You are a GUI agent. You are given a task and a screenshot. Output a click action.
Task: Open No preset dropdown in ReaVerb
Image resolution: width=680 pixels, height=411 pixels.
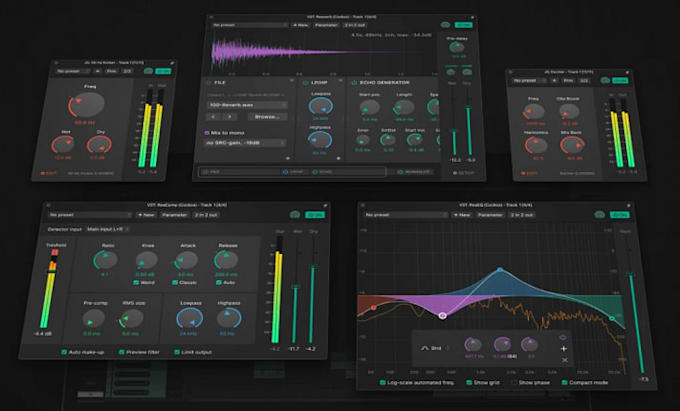[x=249, y=25]
